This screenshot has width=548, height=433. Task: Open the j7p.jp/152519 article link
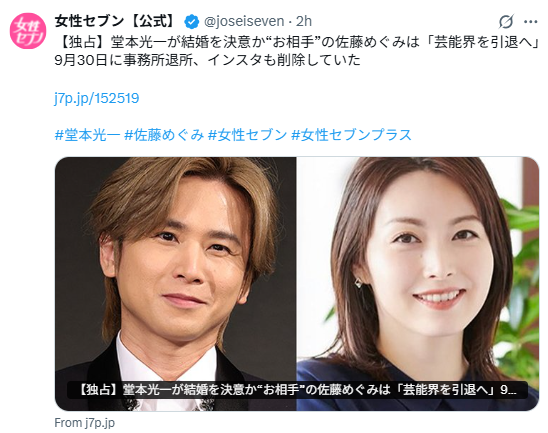point(97,98)
